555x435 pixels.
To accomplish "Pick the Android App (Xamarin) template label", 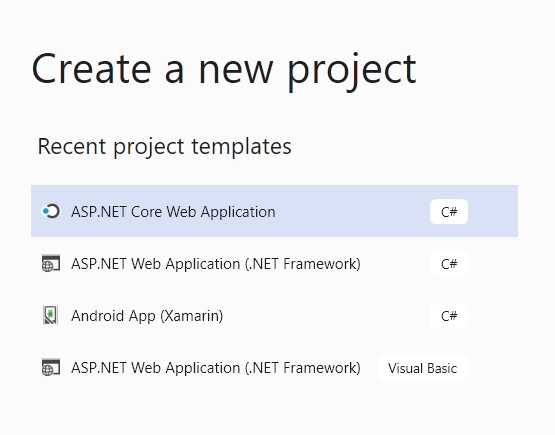I will pos(147,315).
